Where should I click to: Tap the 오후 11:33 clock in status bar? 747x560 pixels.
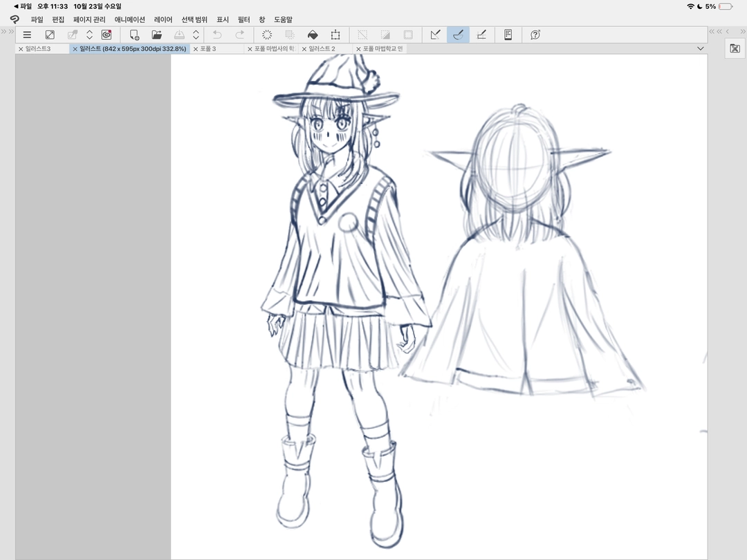pos(53,6)
